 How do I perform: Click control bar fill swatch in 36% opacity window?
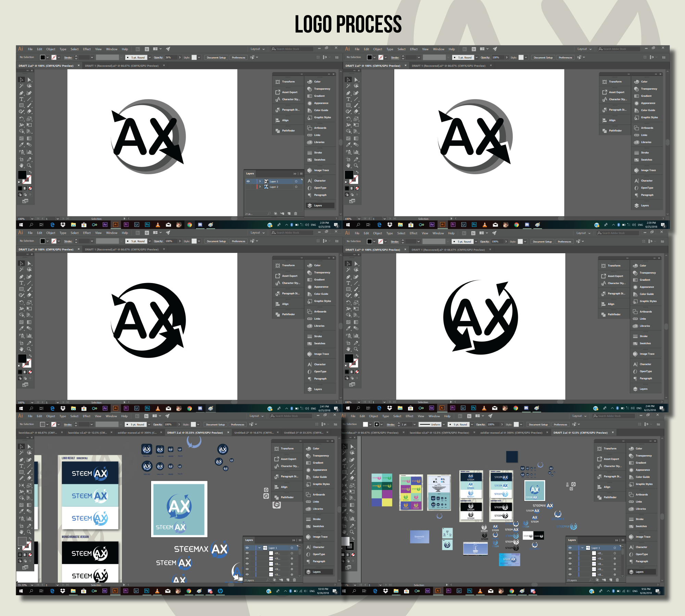tap(42, 57)
